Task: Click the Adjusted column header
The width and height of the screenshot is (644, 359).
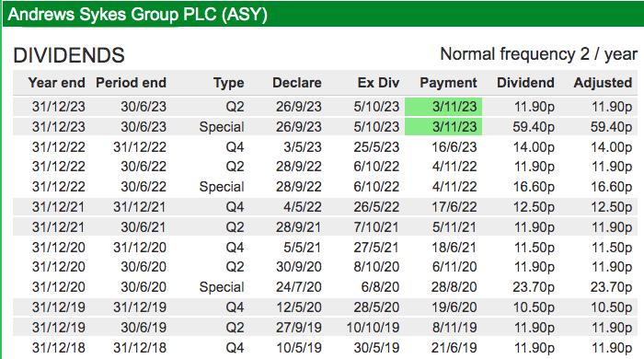Action: [603, 83]
